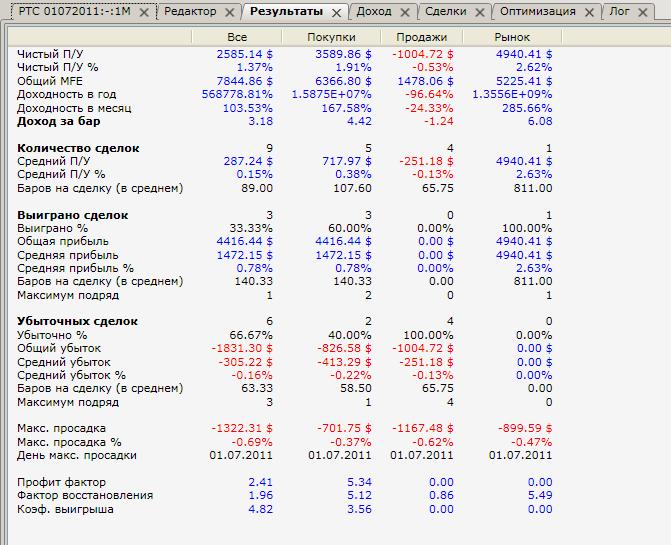Select the Общий убыток label
671x545 pixels.
(x=59, y=348)
